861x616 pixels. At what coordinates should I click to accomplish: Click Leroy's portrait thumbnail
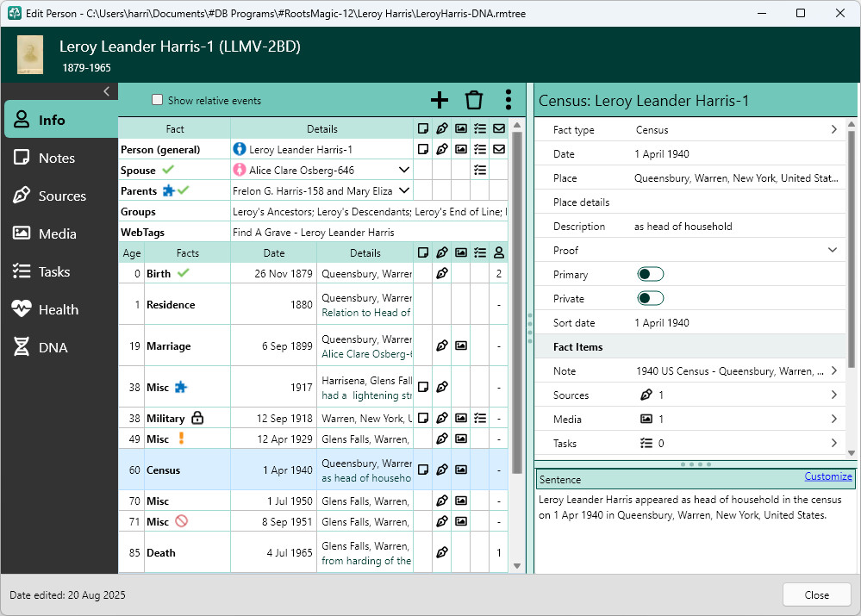30,54
